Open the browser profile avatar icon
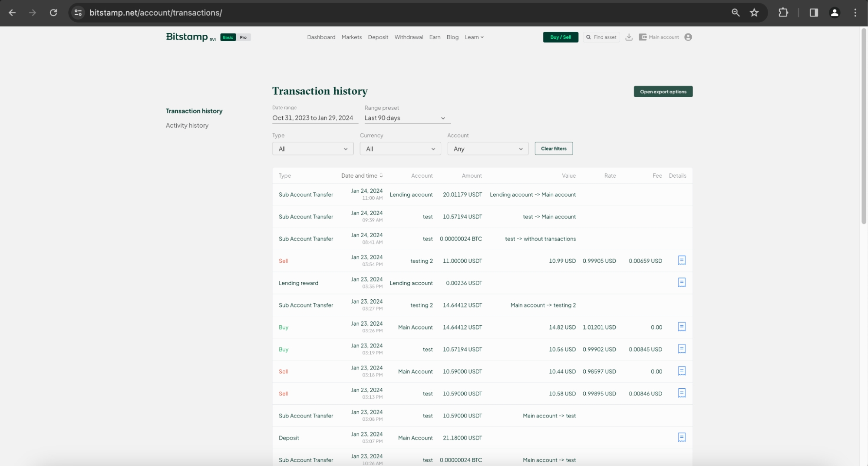 click(x=835, y=13)
